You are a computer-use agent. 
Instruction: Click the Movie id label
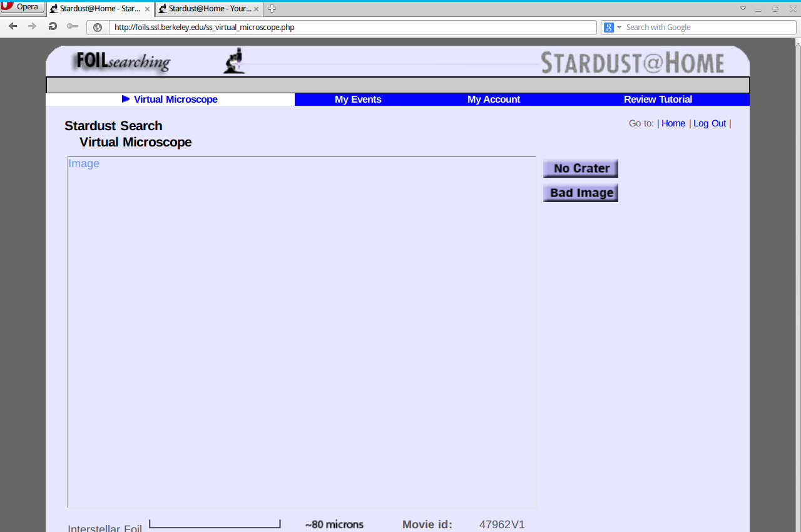click(x=427, y=524)
